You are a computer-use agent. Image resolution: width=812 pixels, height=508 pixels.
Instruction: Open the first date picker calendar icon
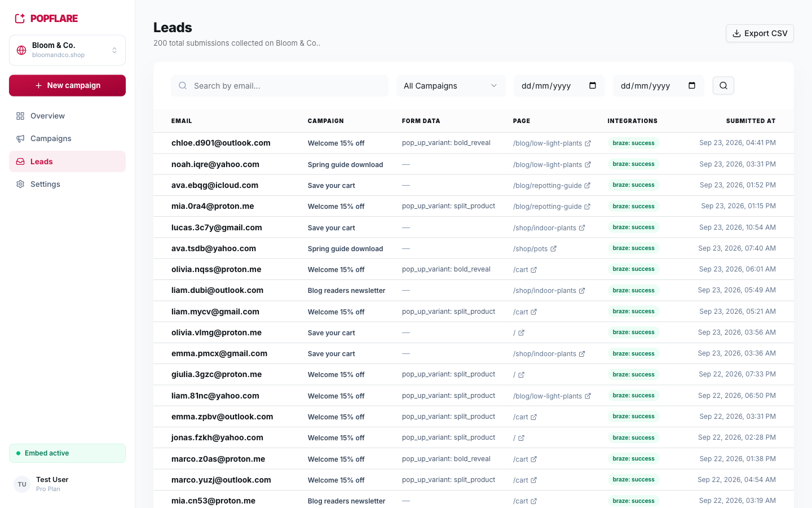593,86
